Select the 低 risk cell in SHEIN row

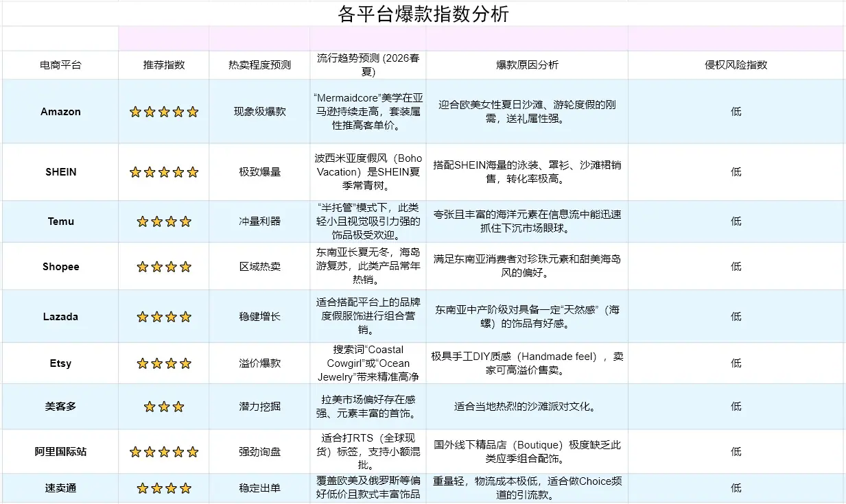(x=736, y=172)
